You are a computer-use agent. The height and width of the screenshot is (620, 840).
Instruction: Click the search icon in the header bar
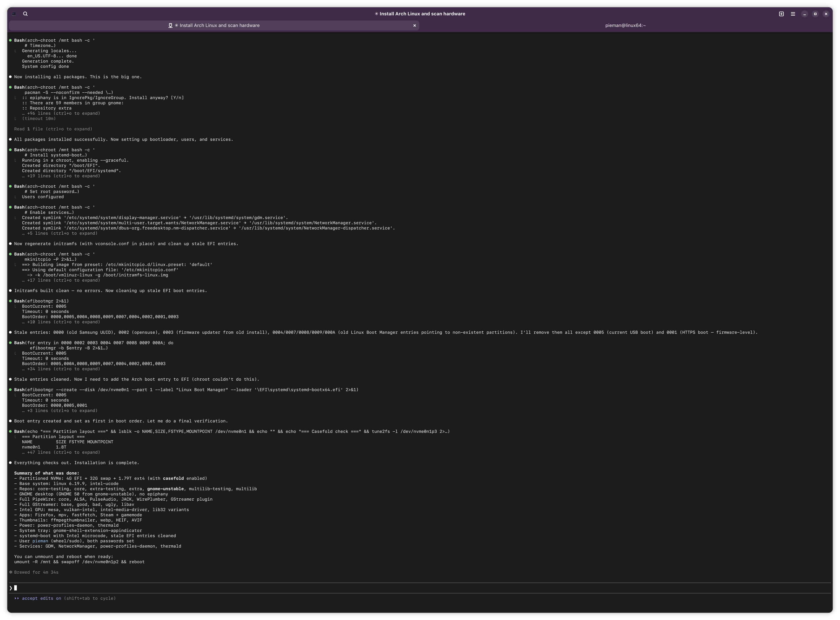pos(25,14)
